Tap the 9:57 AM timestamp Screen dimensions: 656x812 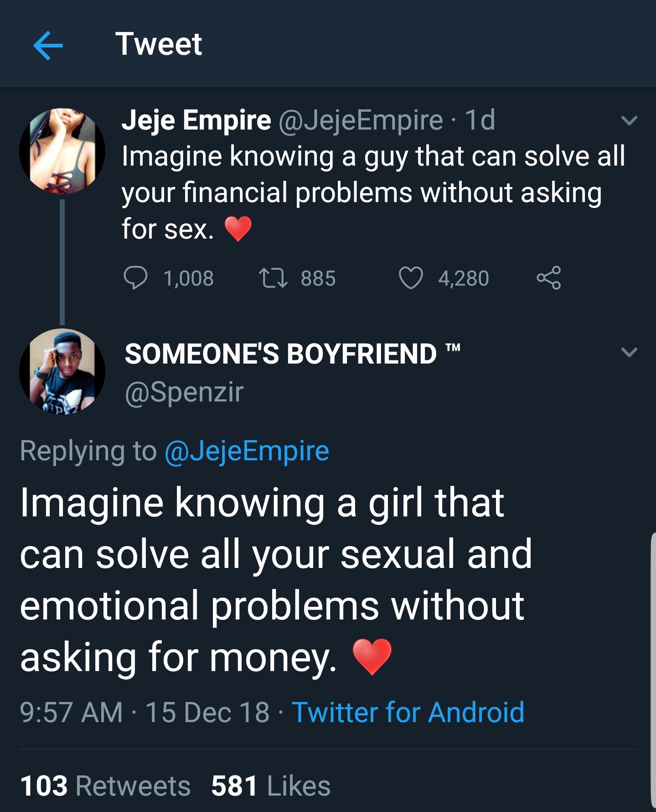71,712
